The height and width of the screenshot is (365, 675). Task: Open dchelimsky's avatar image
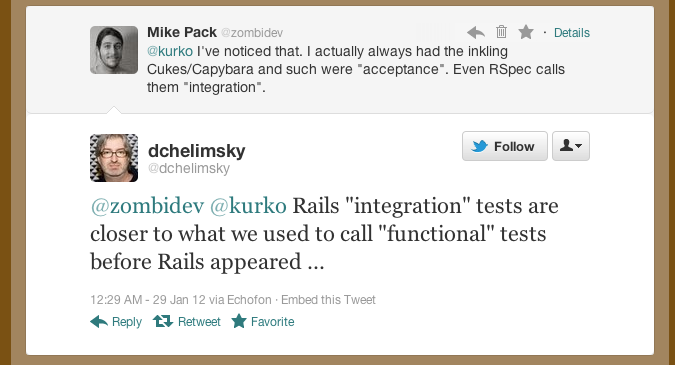click(x=114, y=158)
